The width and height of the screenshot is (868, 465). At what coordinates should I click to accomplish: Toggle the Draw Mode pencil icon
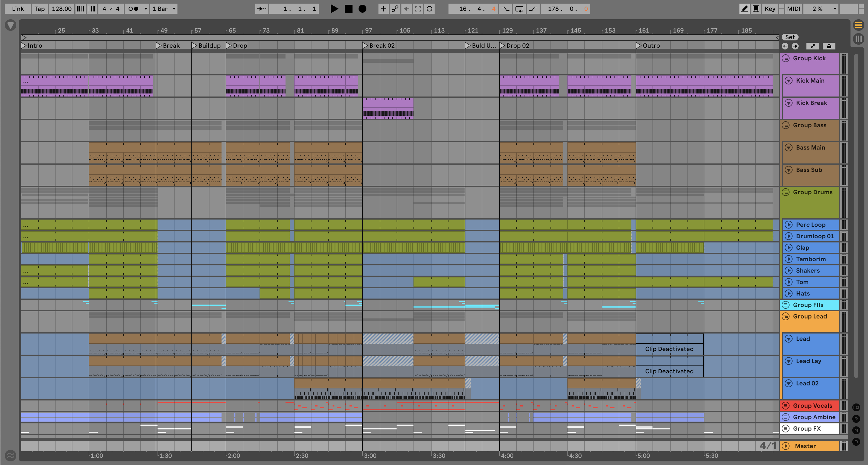pyautogui.click(x=744, y=9)
